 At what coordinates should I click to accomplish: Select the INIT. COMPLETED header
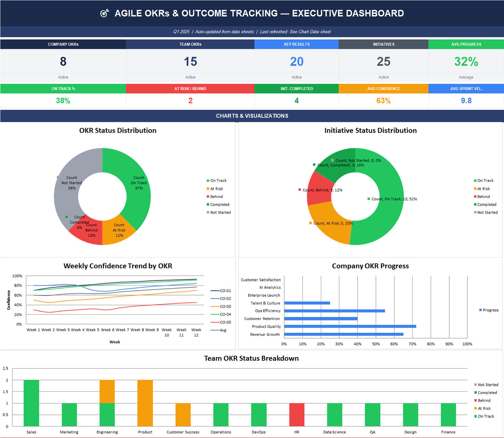click(297, 89)
